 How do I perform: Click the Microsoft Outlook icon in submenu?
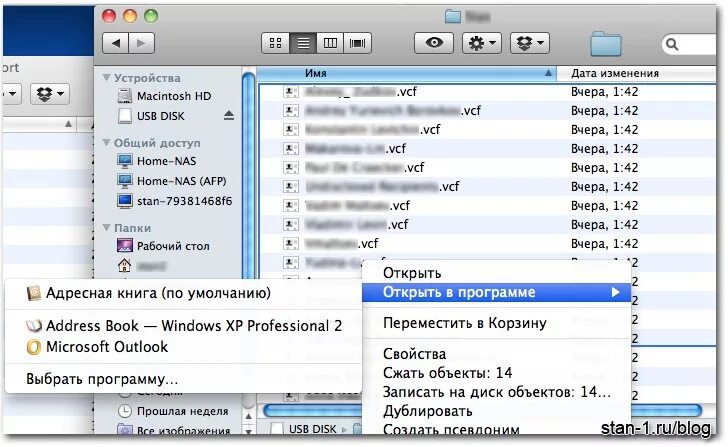[x=33, y=347]
